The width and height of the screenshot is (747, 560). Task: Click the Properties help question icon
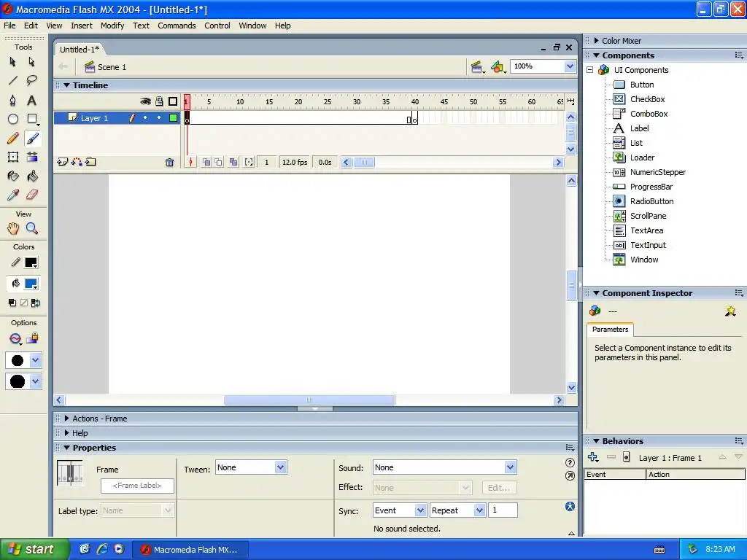570,463
